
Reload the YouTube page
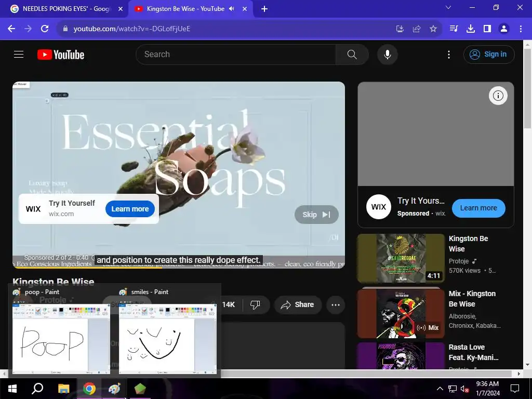click(x=45, y=29)
